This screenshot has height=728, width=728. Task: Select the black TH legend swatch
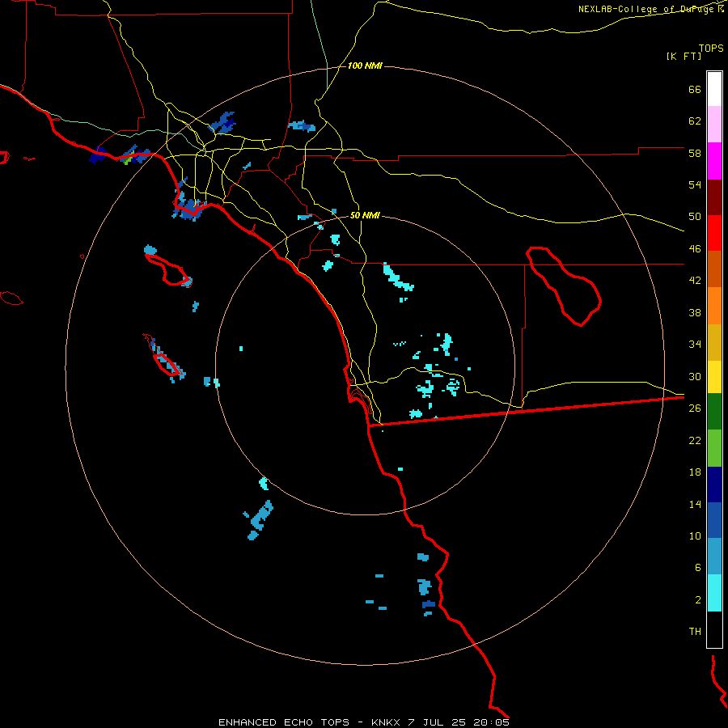click(x=714, y=629)
